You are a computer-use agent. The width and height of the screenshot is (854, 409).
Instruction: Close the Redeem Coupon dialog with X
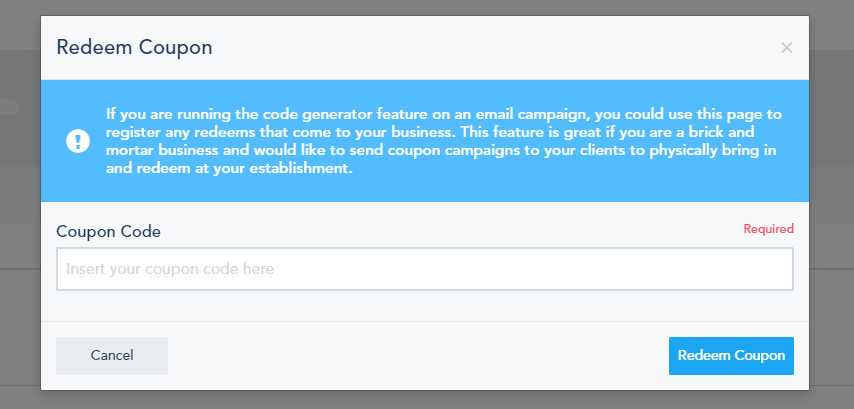point(786,48)
